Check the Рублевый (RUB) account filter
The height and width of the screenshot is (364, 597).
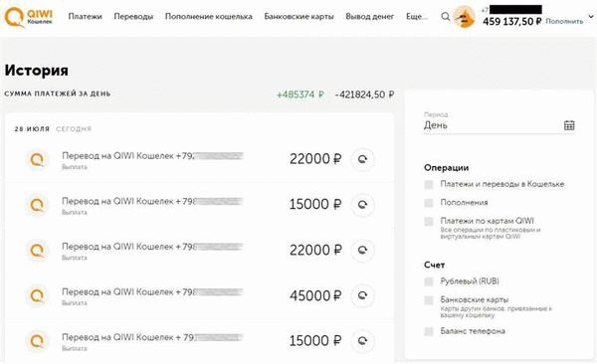429,281
